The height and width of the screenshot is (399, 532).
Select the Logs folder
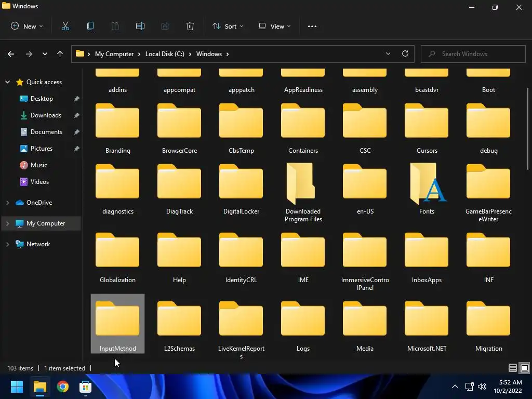coord(303,326)
